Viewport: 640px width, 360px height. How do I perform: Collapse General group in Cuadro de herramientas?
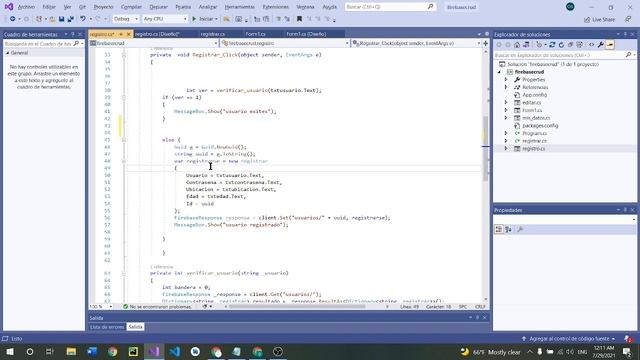point(7,53)
